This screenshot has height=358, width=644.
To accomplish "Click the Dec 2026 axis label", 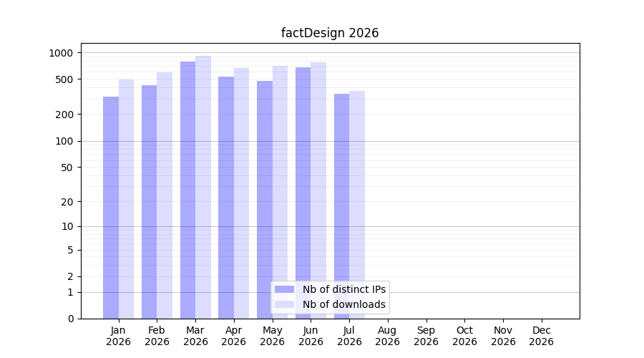I will coord(542,336).
